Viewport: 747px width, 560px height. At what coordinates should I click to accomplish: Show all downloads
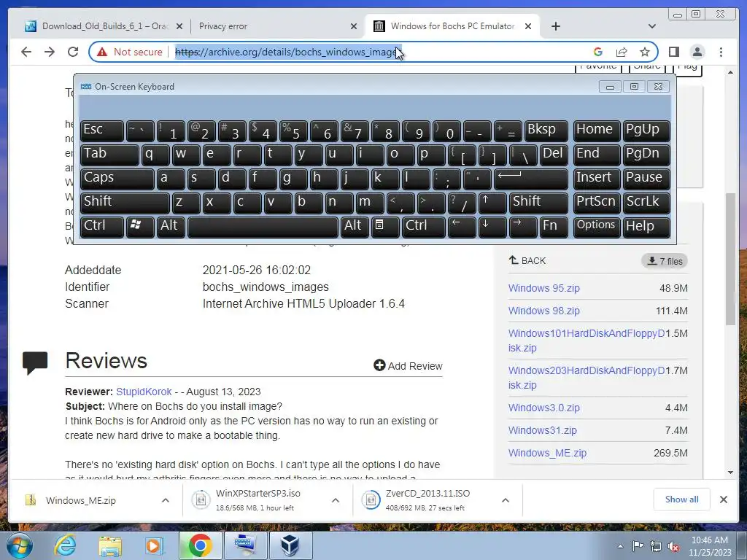pyautogui.click(x=682, y=499)
